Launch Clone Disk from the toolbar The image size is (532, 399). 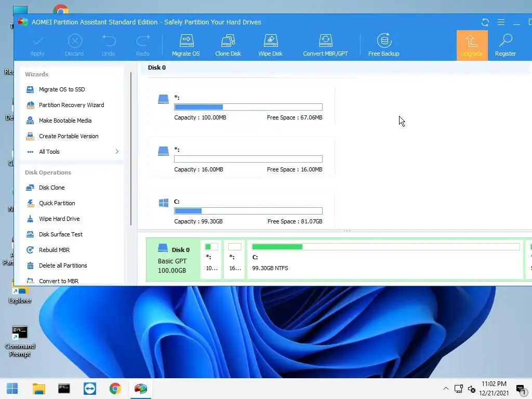pyautogui.click(x=228, y=46)
